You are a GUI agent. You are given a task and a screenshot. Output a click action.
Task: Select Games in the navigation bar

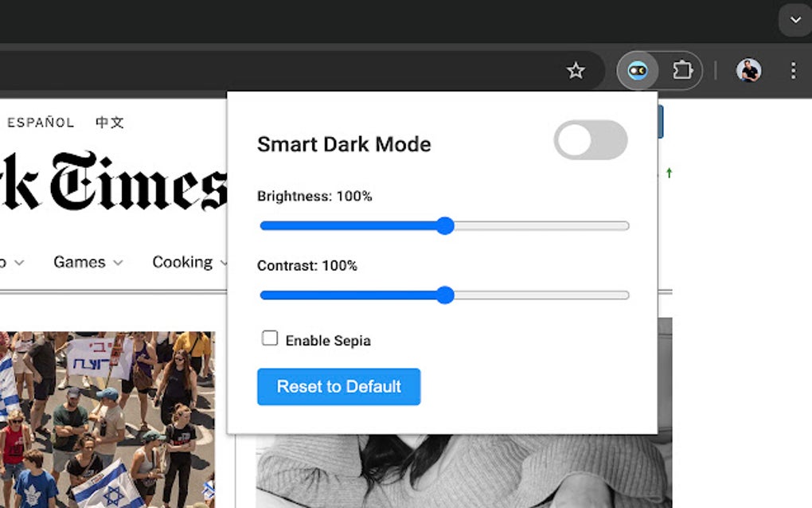[79, 262]
